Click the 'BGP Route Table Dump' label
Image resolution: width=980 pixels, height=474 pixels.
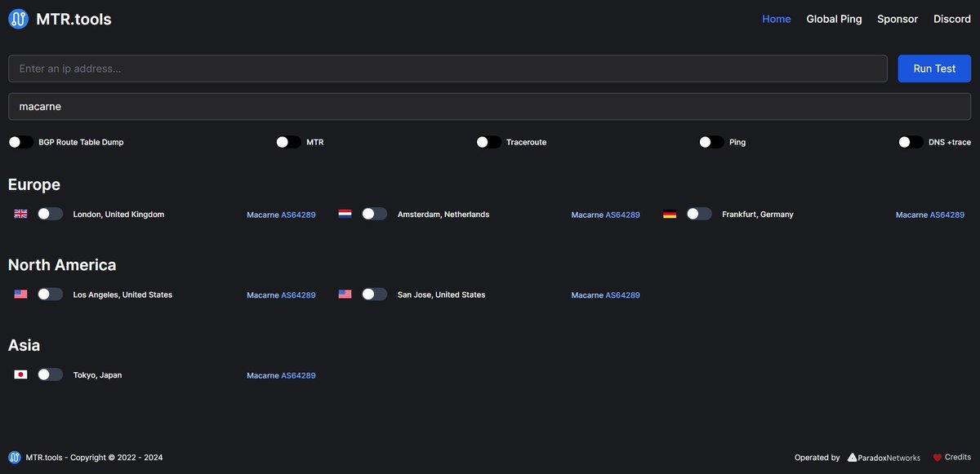[x=81, y=142]
